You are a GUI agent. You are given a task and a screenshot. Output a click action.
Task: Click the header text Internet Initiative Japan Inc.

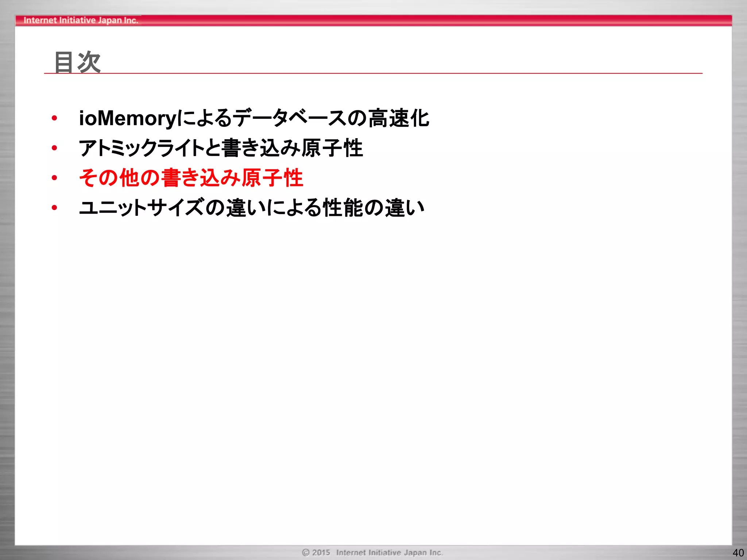[x=81, y=20]
